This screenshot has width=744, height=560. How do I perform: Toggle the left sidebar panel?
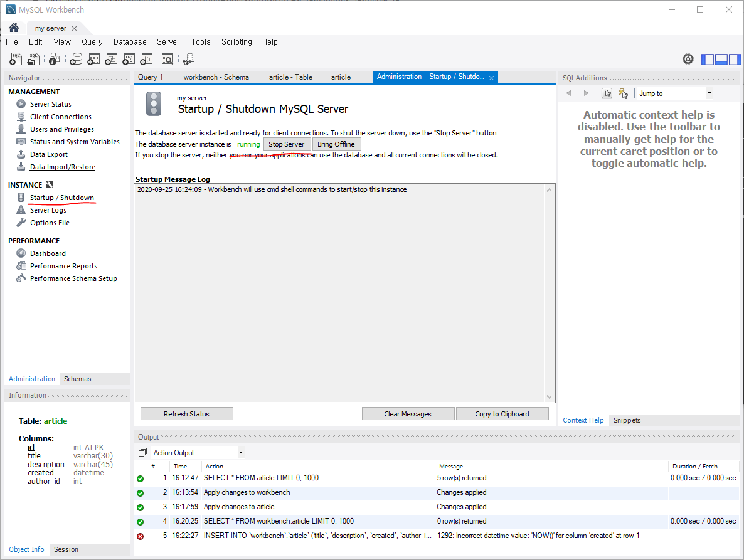click(708, 60)
